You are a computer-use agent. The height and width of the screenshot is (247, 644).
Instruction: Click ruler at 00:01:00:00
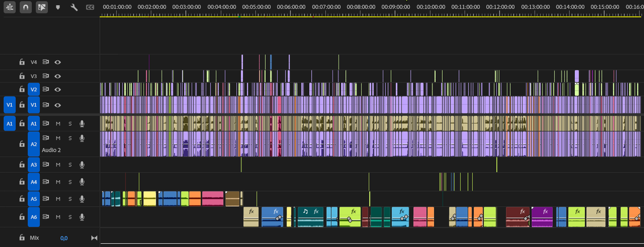[x=116, y=6]
